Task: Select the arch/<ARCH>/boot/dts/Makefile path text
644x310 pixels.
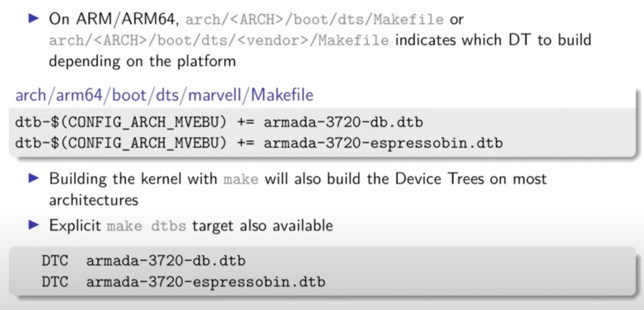Action: (x=315, y=20)
